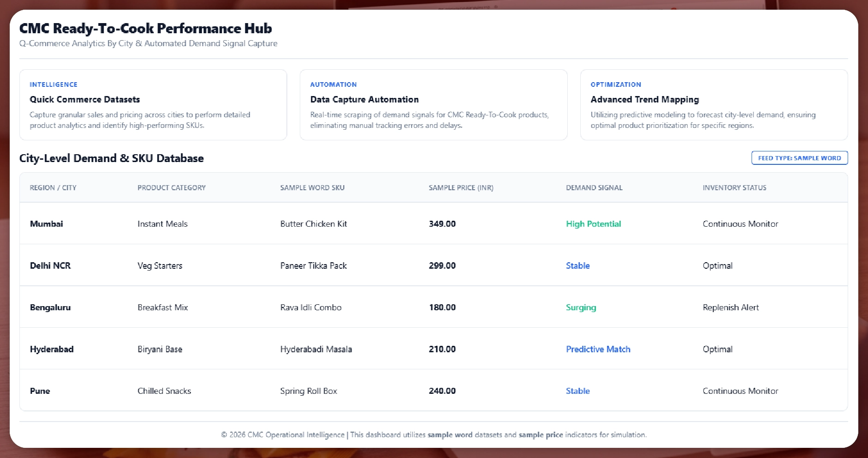Sort by the Region / City column header
Viewport: 868px width, 458px height.
pyautogui.click(x=53, y=188)
